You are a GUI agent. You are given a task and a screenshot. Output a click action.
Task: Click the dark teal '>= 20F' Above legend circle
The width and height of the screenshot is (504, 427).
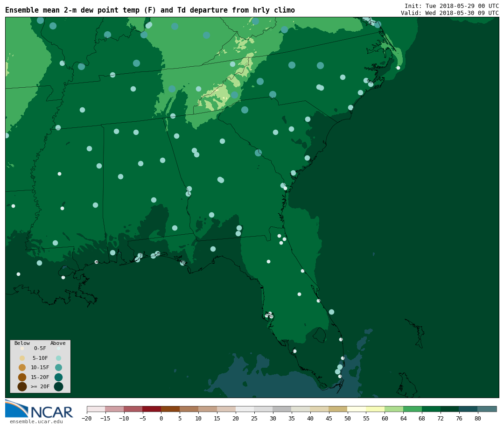[x=58, y=386]
